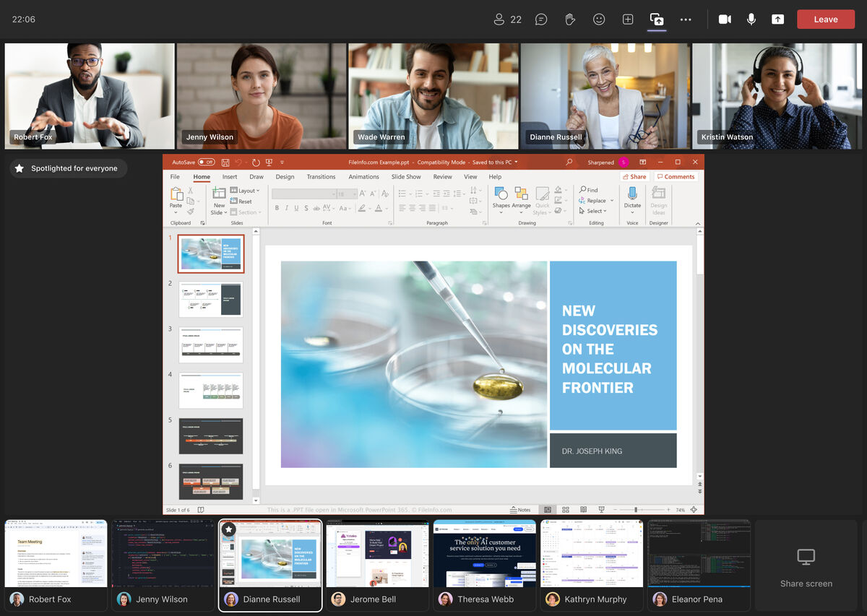Open the Ribbon Display Options icon
This screenshot has width=867, height=616.
tap(642, 162)
